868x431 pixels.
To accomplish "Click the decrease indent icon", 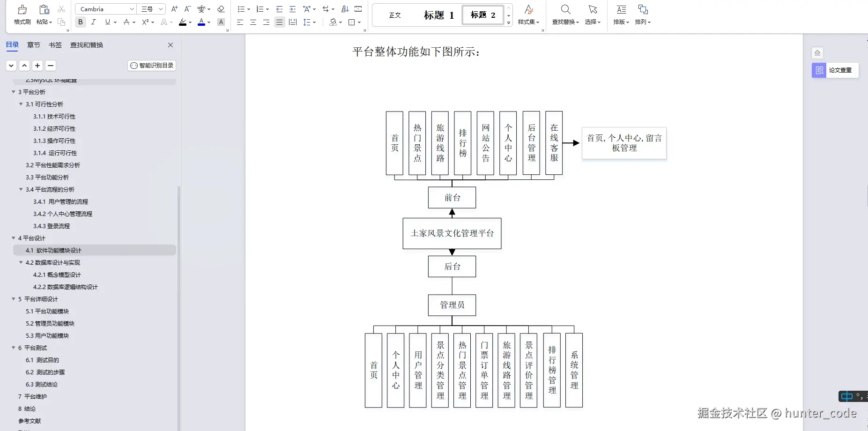I will pyautogui.click(x=279, y=9).
